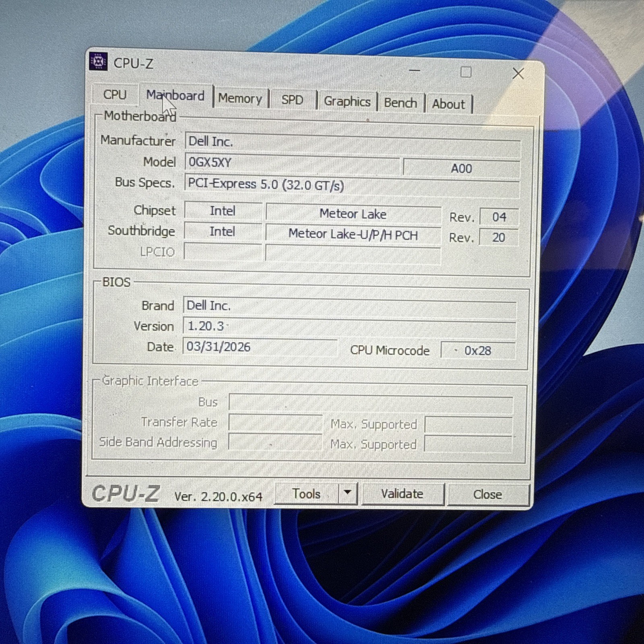644x644 pixels.
Task: Click the BIOS group heading
Action: click(116, 282)
